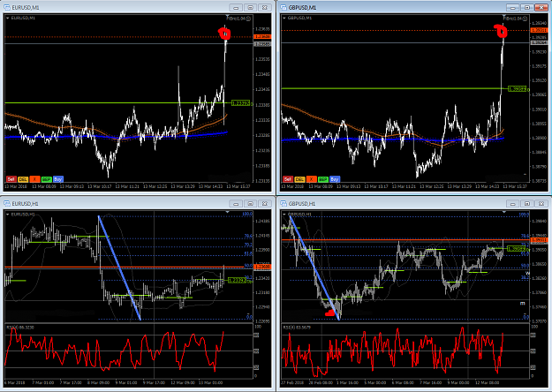The height and width of the screenshot is (392, 552).
Task: Minimize the EURUSD,M1 chart window
Action: point(236,7)
